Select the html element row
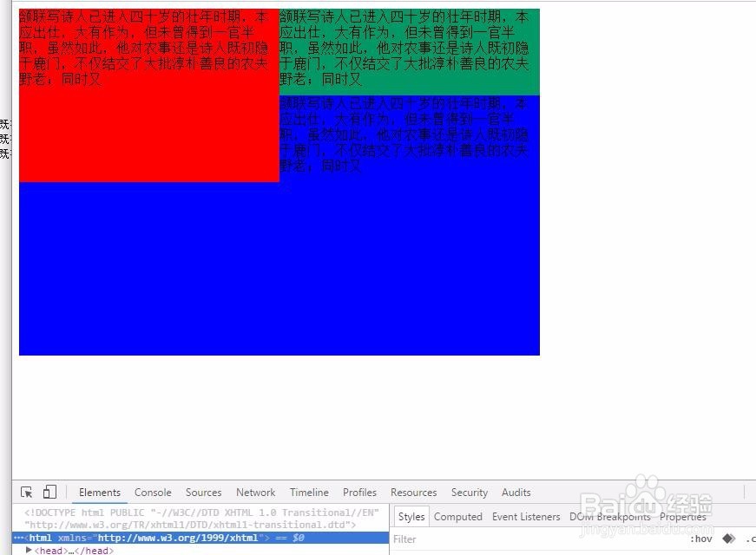756x555 pixels. pyautogui.click(x=201, y=538)
